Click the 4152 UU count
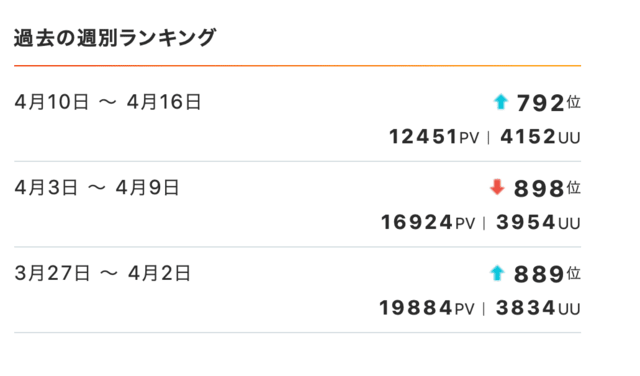Screen dimensions: 640x376 click(x=540, y=137)
